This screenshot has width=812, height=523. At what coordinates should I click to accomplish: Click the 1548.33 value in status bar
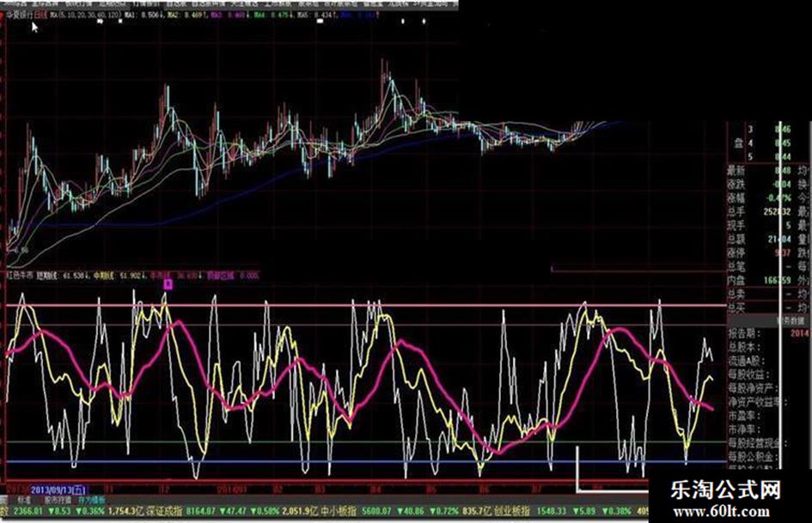(552, 511)
